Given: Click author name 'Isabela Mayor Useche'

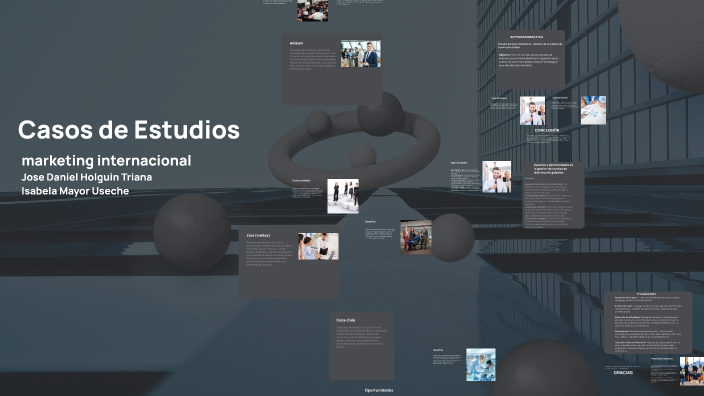Looking at the screenshot, I should coord(75,191).
